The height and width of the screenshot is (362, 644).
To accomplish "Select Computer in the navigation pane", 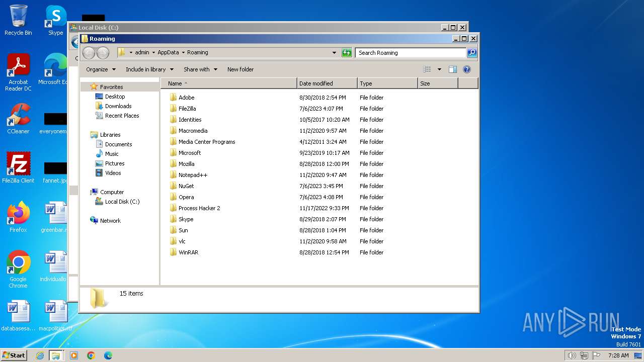I will 112,192.
